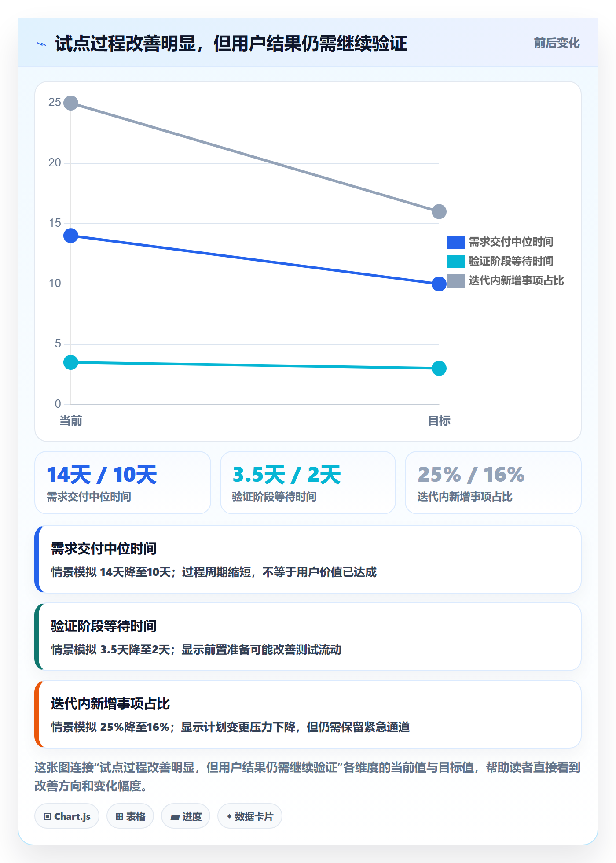Click the 进度 tag chip
This screenshot has width=616, height=863.
pos(186,816)
